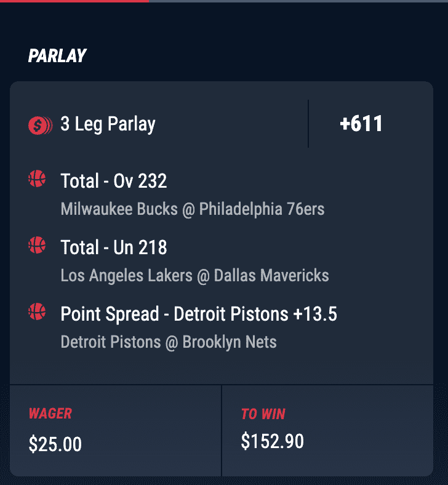Open the 3 Leg Parlay title
The image size is (448, 485).
tap(108, 124)
